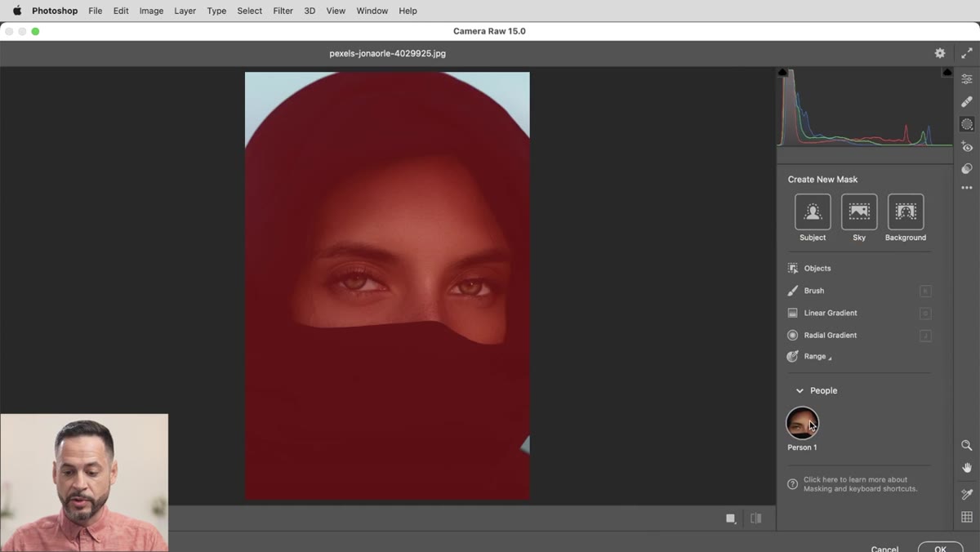Open the Photoshop menu
This screenshot has width=980, height=552.
(55, 11)
